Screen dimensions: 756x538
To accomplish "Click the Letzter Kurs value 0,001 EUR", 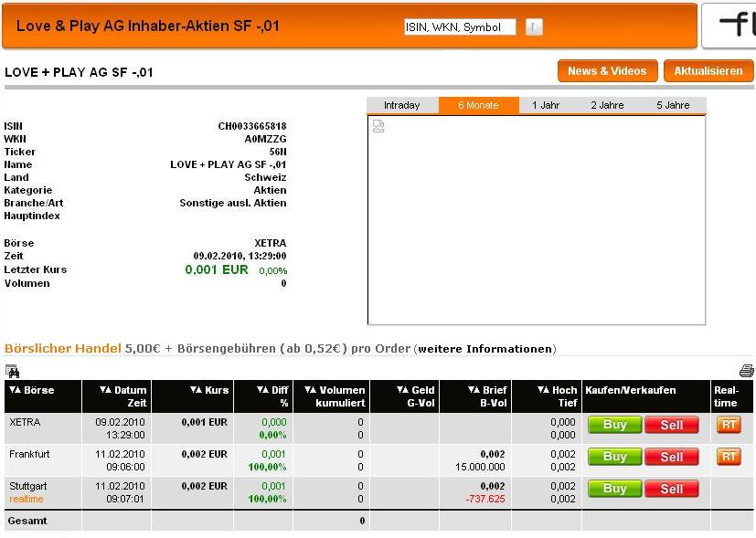I will pyautogui.click(x=217, y=269).
